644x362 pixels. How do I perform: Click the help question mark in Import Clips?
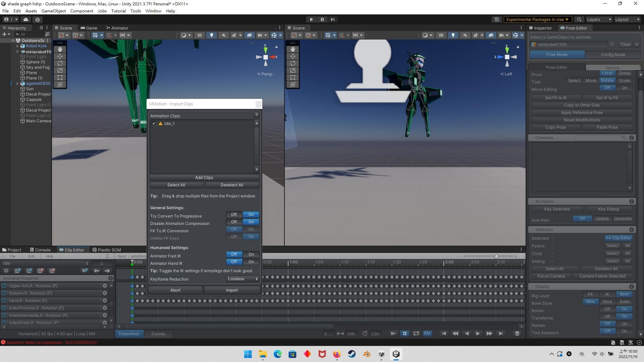point(256,115)
